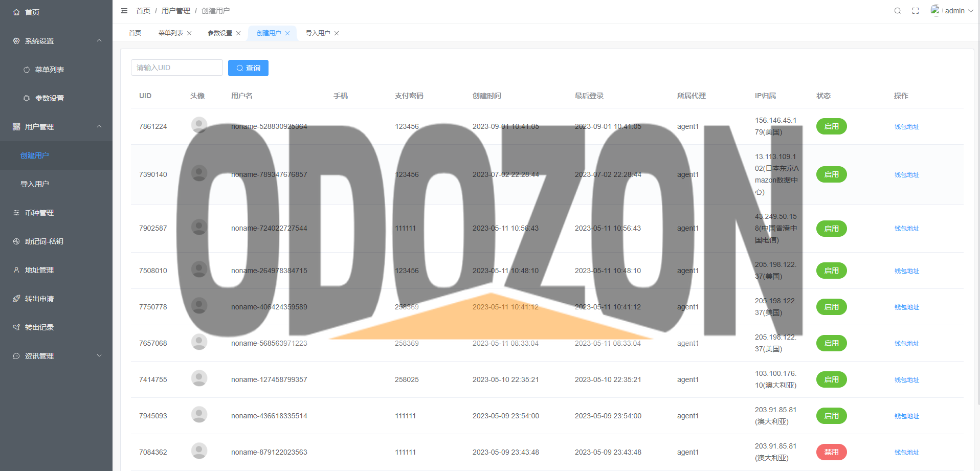Toggle 启用 status for user 7945093
980x471 pixels.
(831, 416)
